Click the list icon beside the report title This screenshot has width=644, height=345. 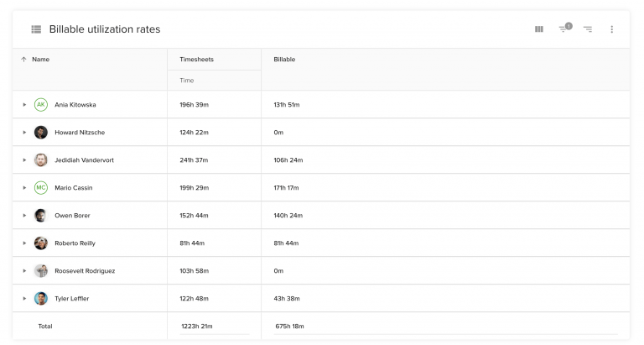pos(36,29)
